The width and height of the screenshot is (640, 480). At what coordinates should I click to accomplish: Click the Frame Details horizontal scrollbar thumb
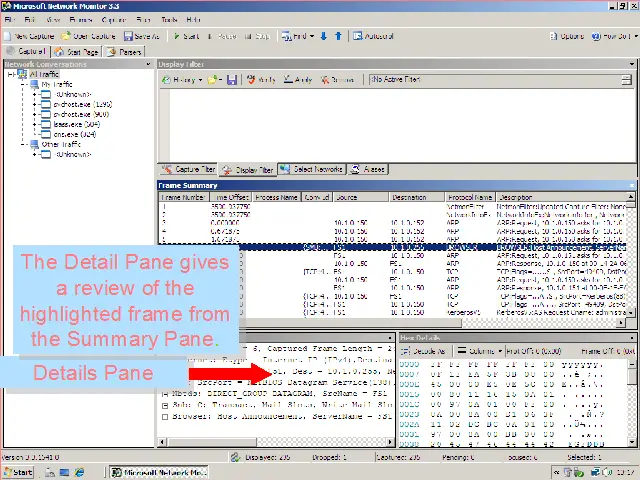point(213,442)
